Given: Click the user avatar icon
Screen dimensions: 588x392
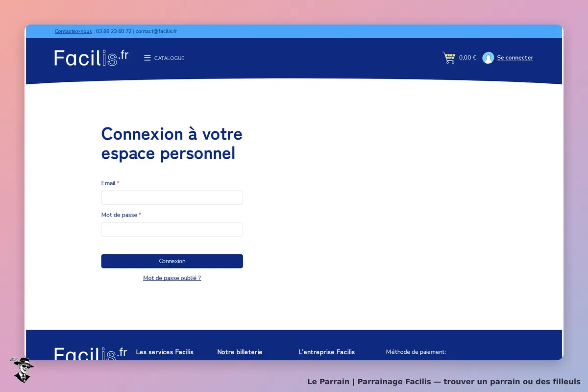Looking at the screenshot, I should (x=488, y=58).
